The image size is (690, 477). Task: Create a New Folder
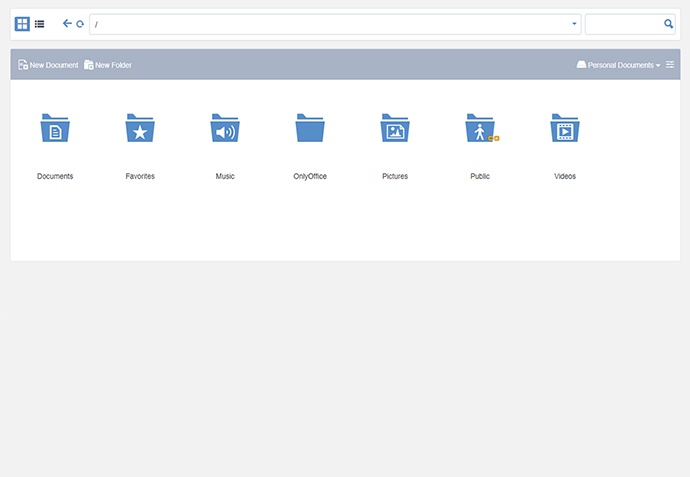coord(108,65)
